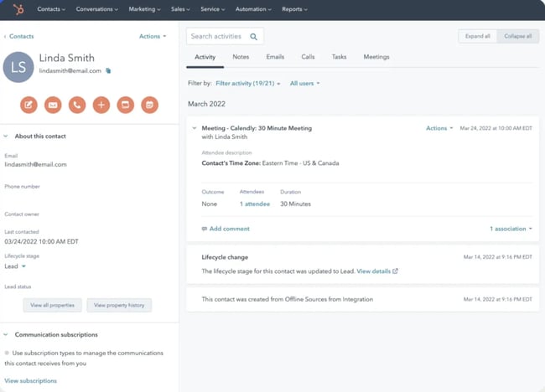This screenshot has width=545, height=392.
Task: Open the Reports menu
Action: [x=295, y=9]
